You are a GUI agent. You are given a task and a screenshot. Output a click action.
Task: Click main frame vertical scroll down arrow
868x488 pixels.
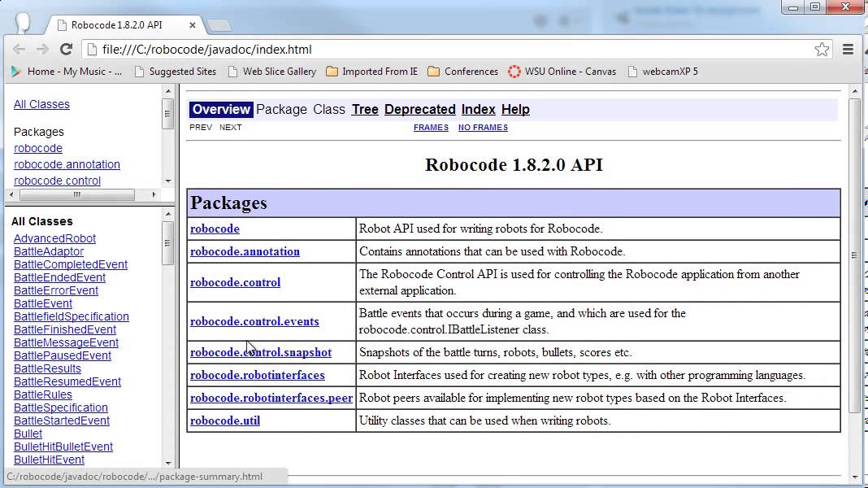pyautogui.click(x=855, y=477)
